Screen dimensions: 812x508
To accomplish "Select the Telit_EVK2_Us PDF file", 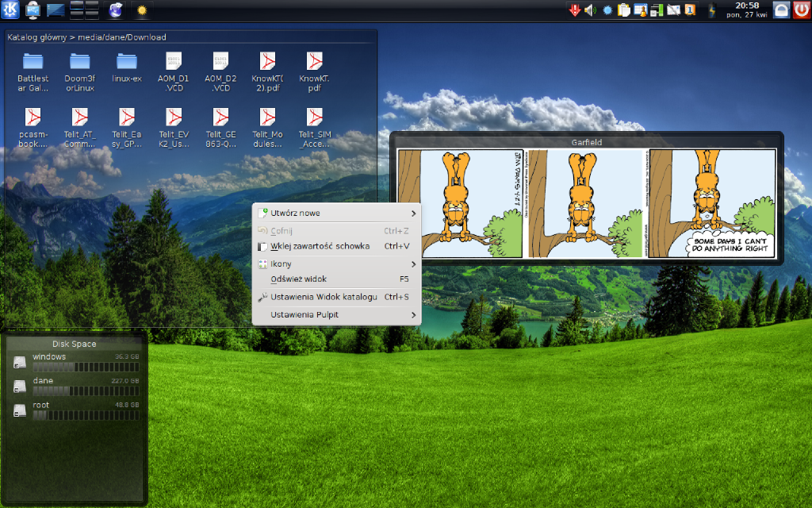I will [174, 128].
